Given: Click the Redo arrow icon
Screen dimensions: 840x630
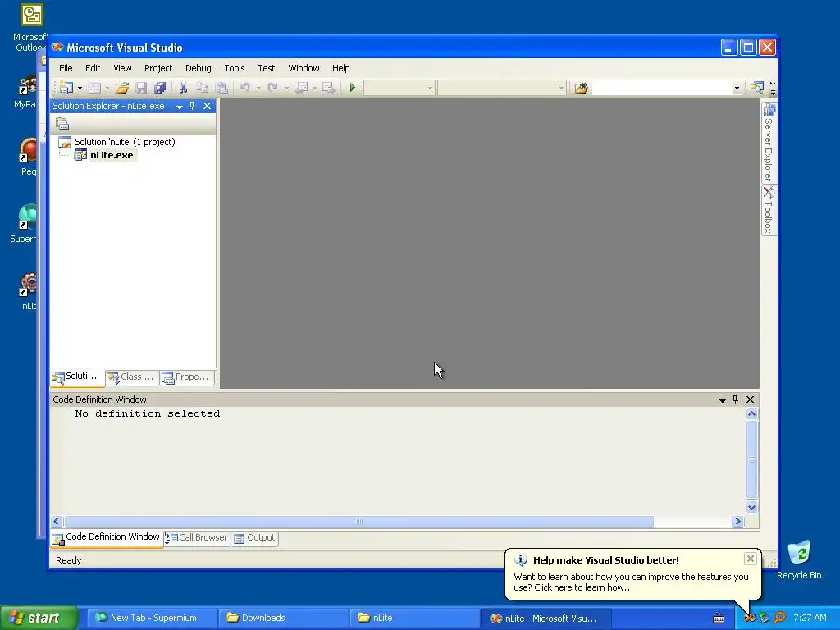Looking at the screenshot, I should pyautogui.click(x=272, y=87).
